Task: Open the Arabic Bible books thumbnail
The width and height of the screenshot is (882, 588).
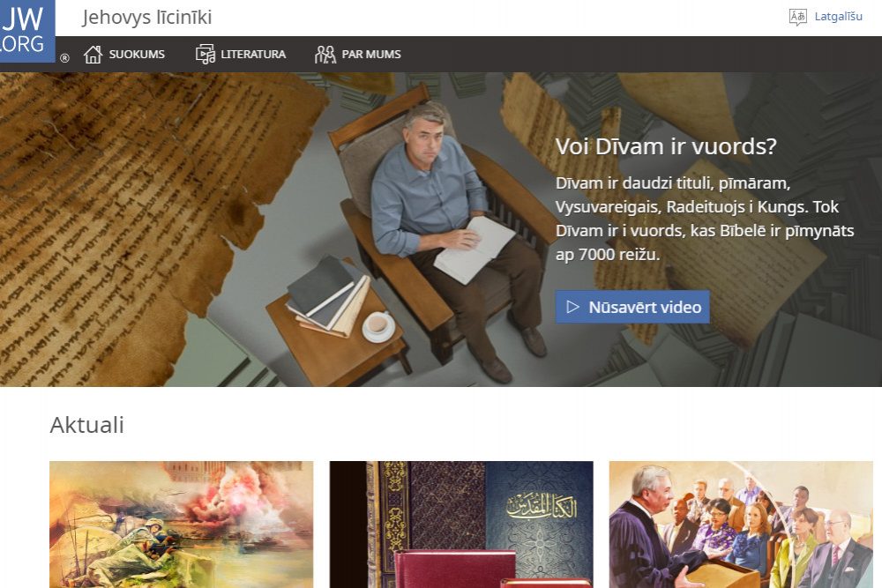Action: point(461,525)
